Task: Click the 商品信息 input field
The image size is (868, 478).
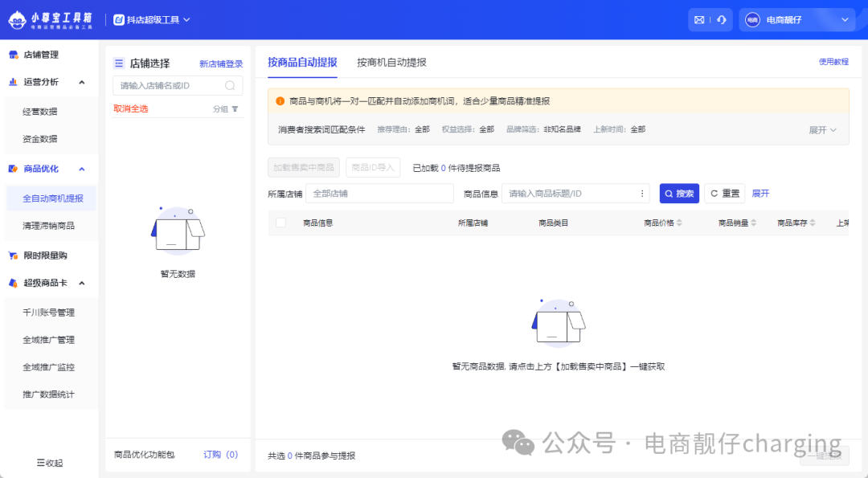Action: tap(571, 193)
